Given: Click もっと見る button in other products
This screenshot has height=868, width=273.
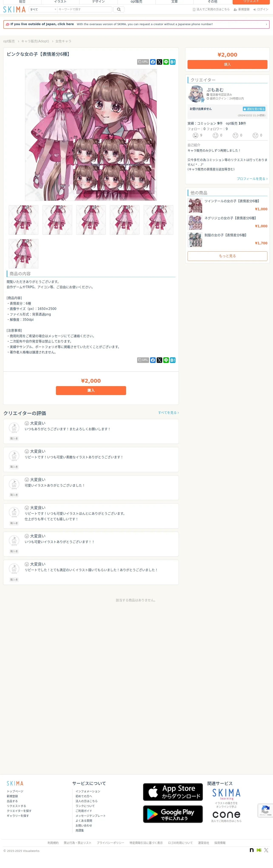Looking at the screenshot, I should (227, 256).
